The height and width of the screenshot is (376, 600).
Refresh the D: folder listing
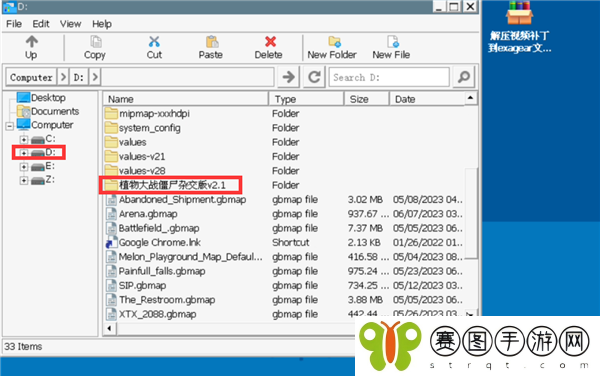tap(315, 77)
